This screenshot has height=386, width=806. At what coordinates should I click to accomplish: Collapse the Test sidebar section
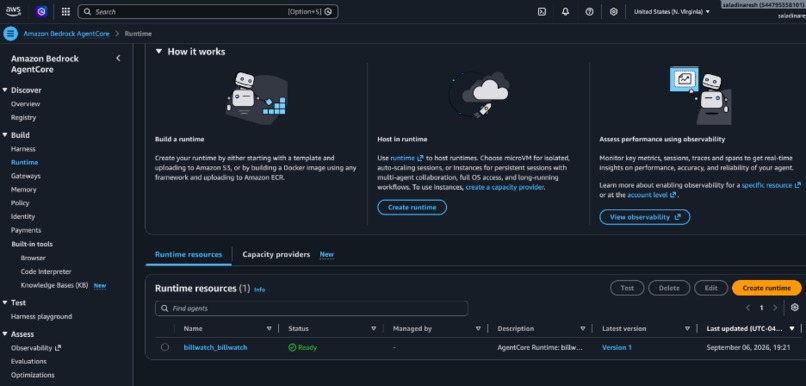tap(5, 303)
